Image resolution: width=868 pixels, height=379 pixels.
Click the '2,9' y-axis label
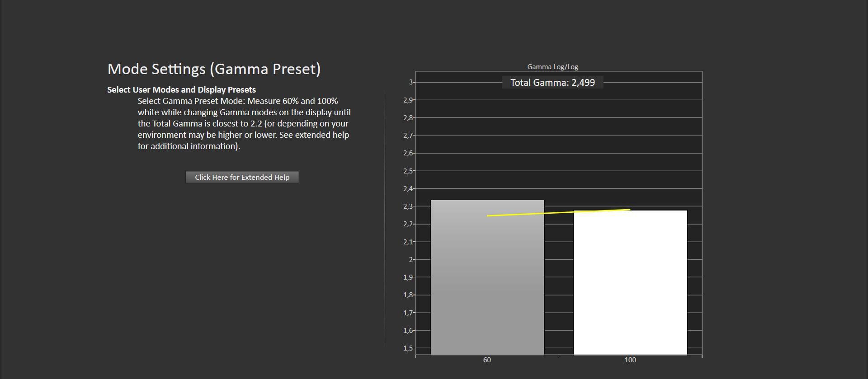tap(408, 100)
